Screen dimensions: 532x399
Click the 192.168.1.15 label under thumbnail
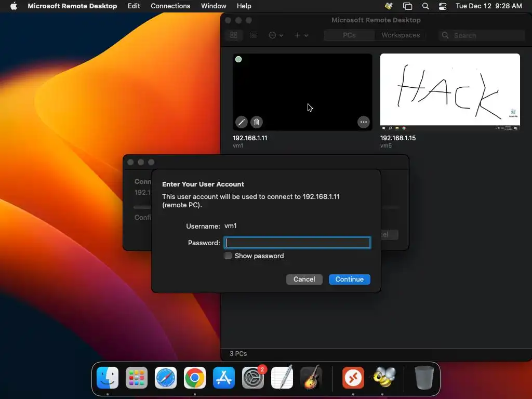point(398,138)
